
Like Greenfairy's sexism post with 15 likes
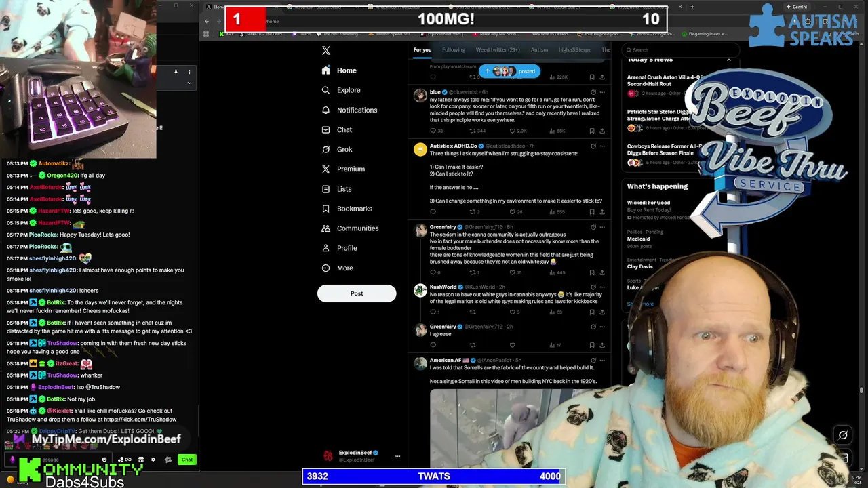[x=513, y=272]
